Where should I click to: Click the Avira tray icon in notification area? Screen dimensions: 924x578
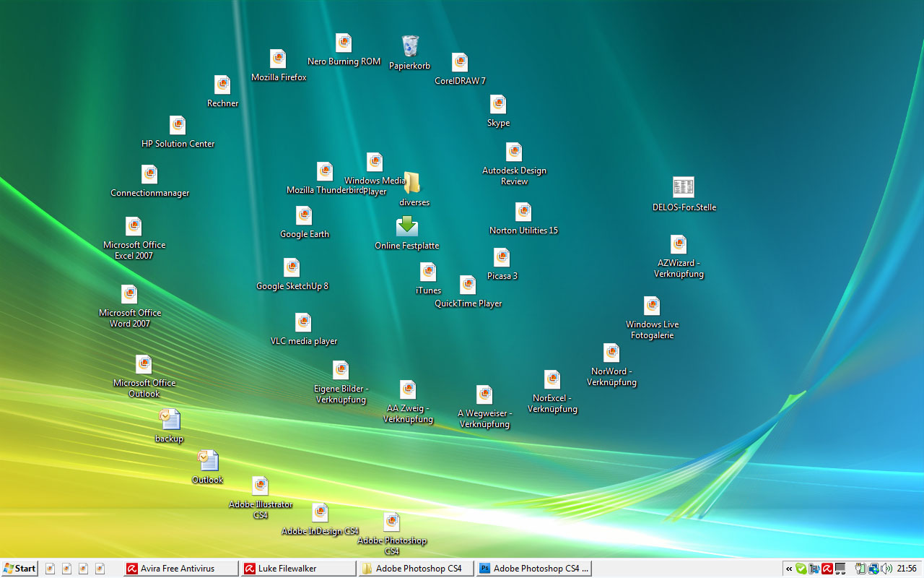pos(827,569)
